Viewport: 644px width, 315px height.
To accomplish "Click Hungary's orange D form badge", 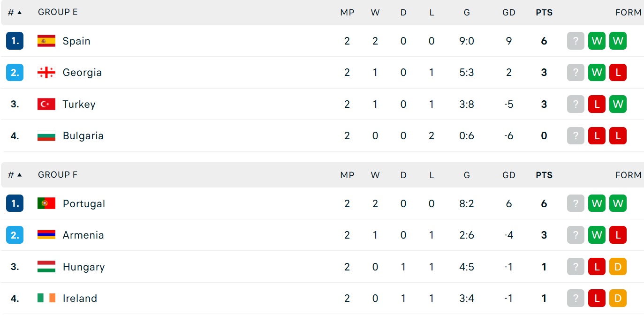I will point(618,267).
